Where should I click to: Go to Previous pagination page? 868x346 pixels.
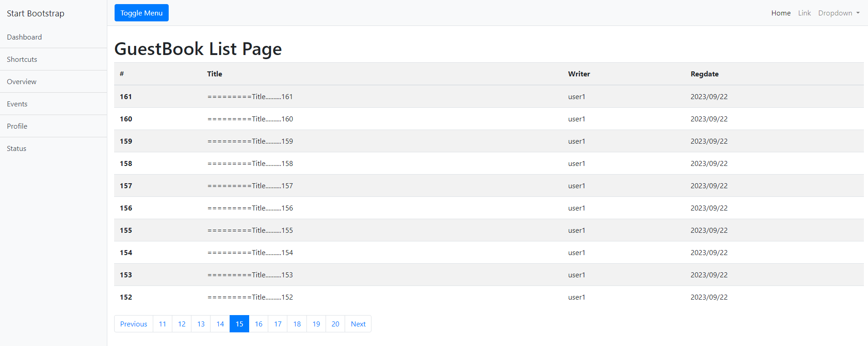coord(134,324)
